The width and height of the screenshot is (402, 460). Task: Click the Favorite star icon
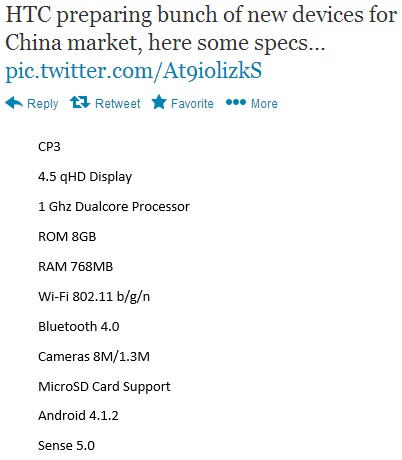click(159, 102)
